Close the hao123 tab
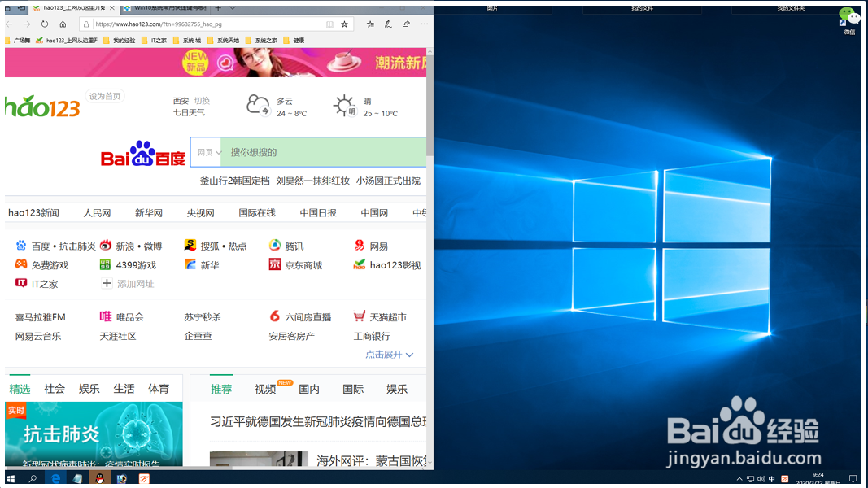 [x=112, y=8]
